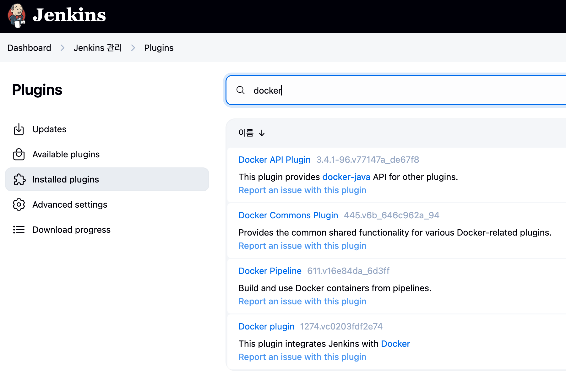Open Docker plugin link

coord(266,326)
